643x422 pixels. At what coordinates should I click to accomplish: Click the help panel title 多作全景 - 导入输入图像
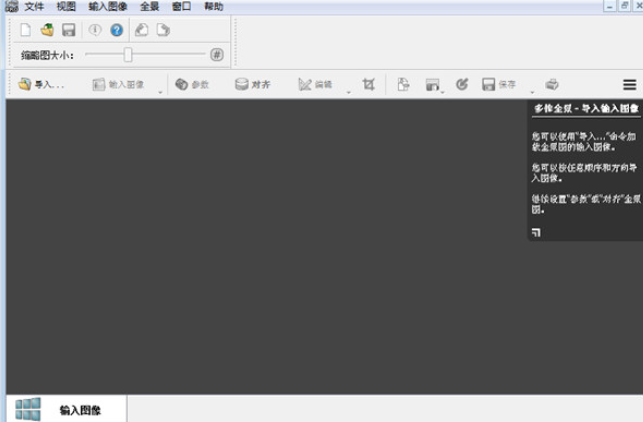(x=586, y=108)
